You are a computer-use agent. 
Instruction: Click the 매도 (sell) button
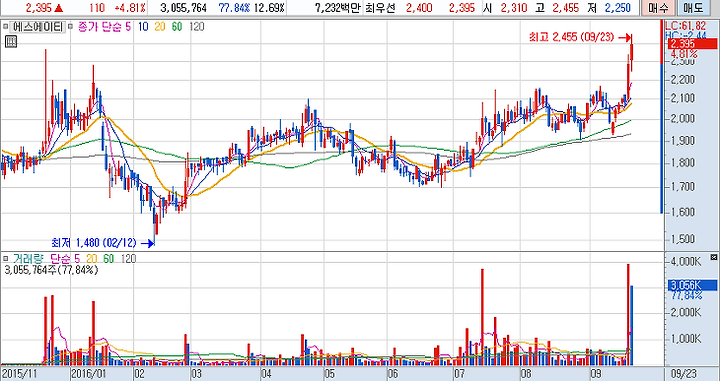(x=693, y=8)
